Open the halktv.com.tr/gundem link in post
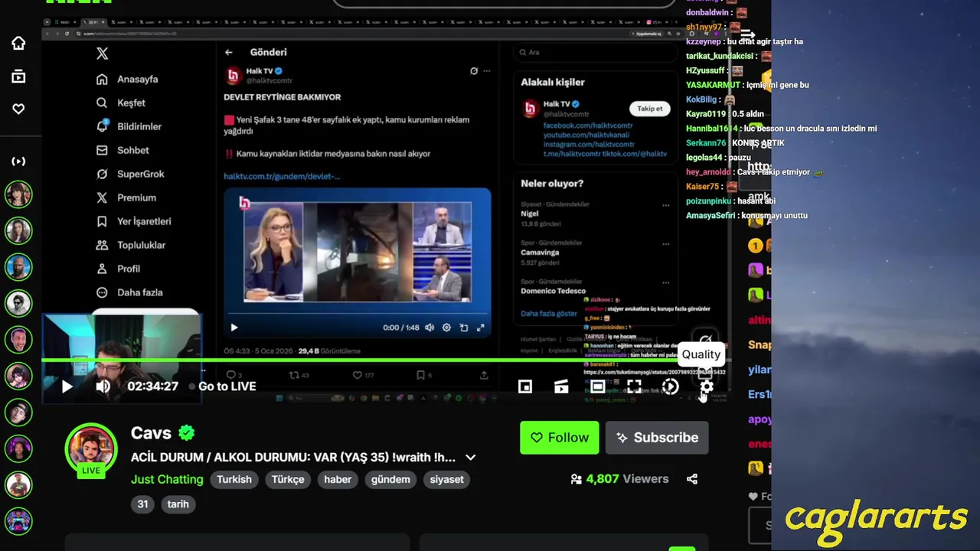The image size is (980, 551). click(282, 176)
